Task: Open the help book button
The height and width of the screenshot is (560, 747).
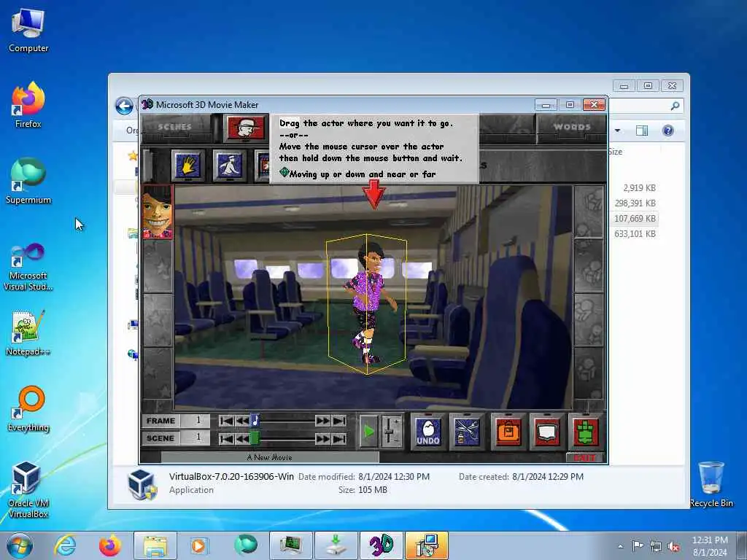Action: point(546,432)
